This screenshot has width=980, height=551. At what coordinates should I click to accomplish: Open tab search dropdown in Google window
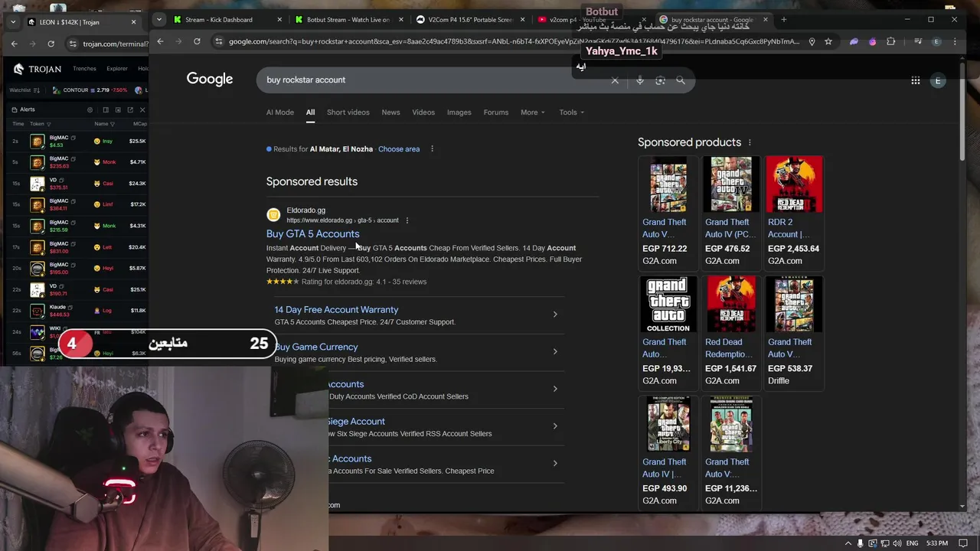point(158,20)
